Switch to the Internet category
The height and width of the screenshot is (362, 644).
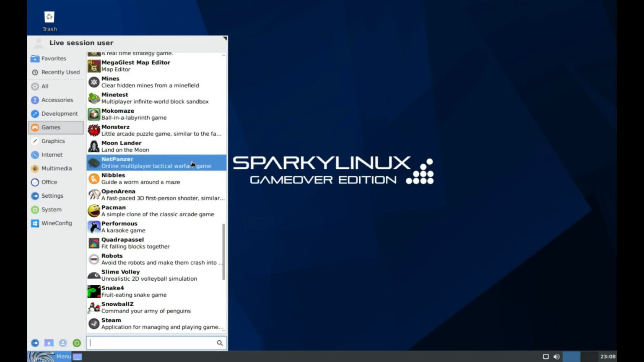pos(52,155)
